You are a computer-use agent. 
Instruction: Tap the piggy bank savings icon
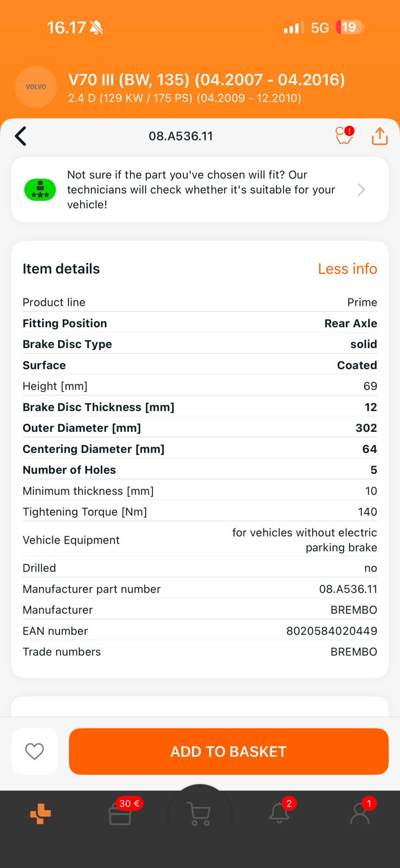coord(344,136)
